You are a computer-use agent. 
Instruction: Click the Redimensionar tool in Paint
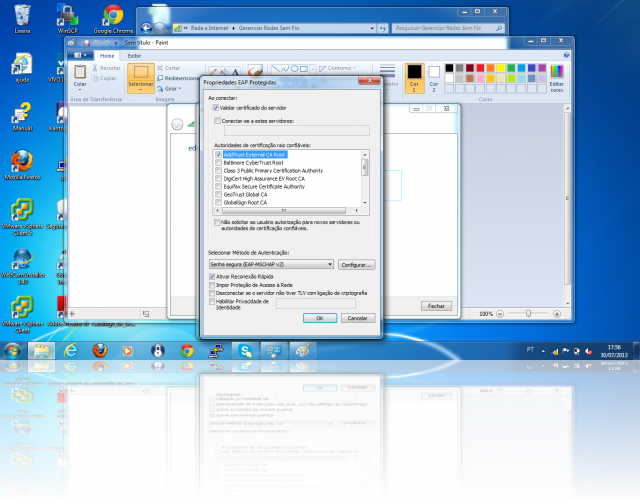pyautogui.click(x=178, y=78)
